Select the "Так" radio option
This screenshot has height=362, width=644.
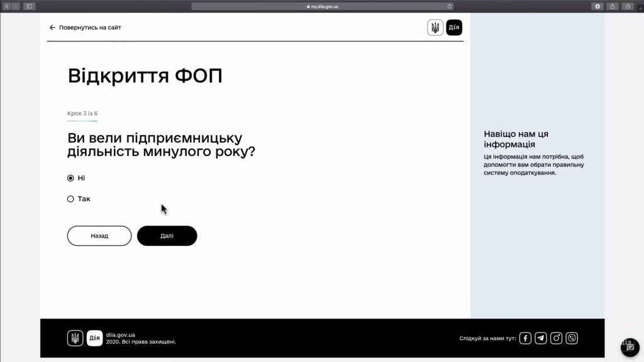[70, 199]
